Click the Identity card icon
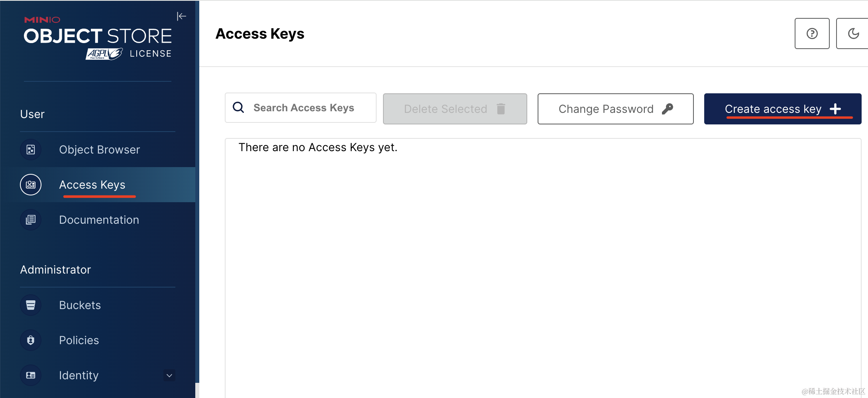The image size is (868, 398). click(x=31, y=375)
